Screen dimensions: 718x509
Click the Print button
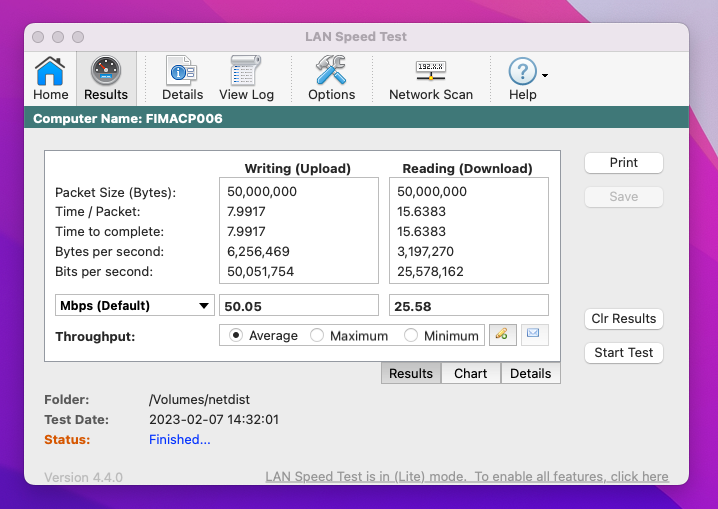pyautogui.click(x=624, y=163)
